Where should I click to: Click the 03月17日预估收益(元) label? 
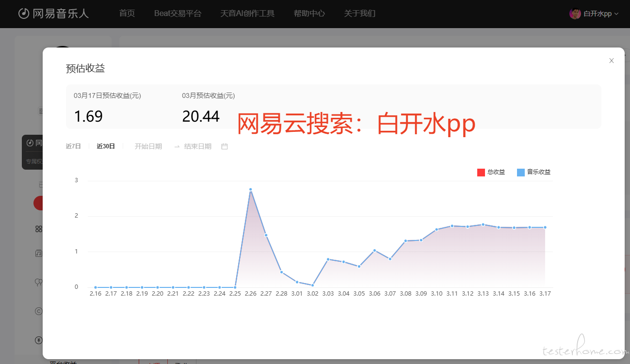click(107, 95)
